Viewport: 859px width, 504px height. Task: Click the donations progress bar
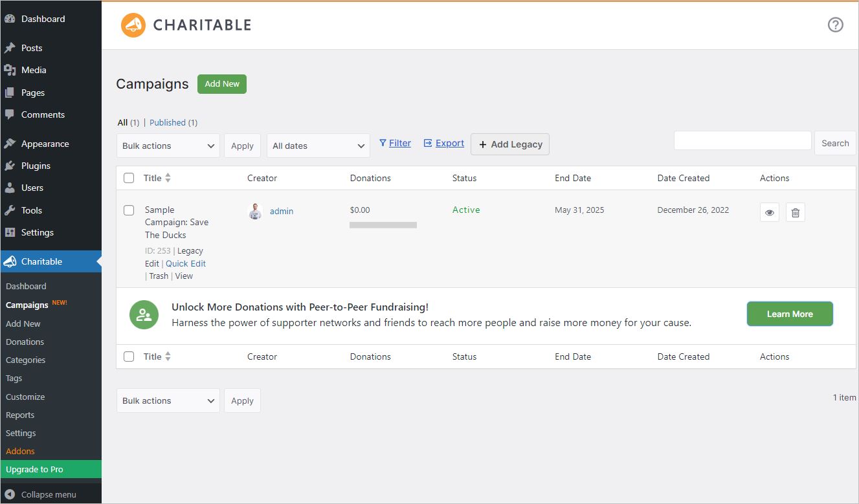[x=383, y=225]
